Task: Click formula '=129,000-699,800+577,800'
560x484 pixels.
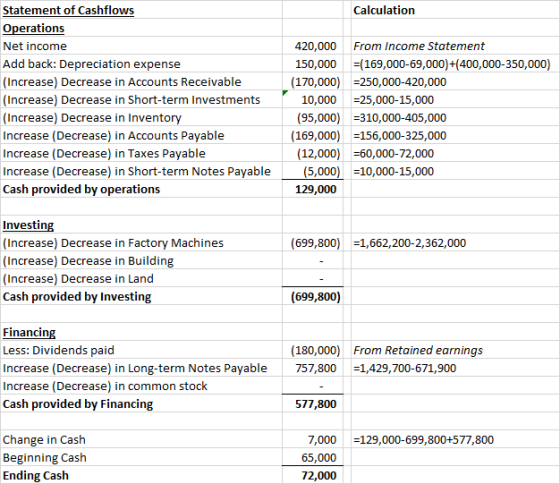Action: [x=423, y=440]
